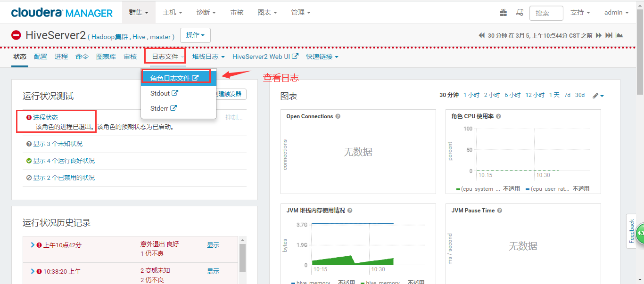Set chart range to 6小时
Screen dimensions: 644x284
point(513,95)
